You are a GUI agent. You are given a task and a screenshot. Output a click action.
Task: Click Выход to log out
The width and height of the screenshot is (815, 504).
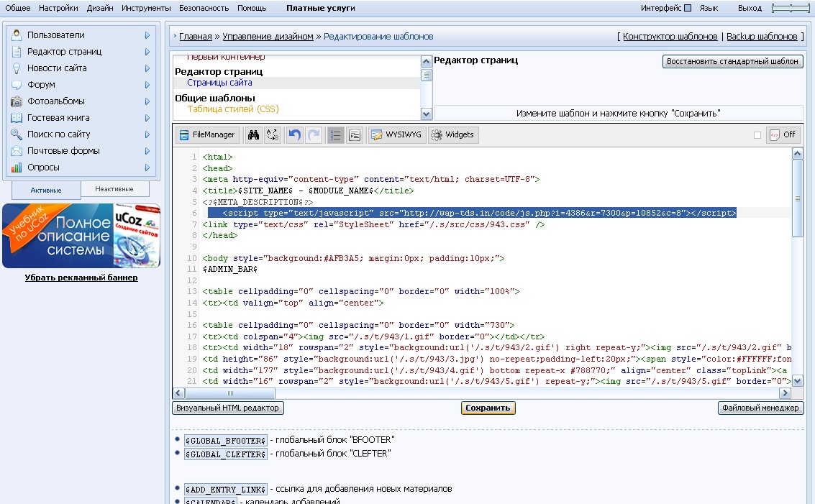click(750, 8)
